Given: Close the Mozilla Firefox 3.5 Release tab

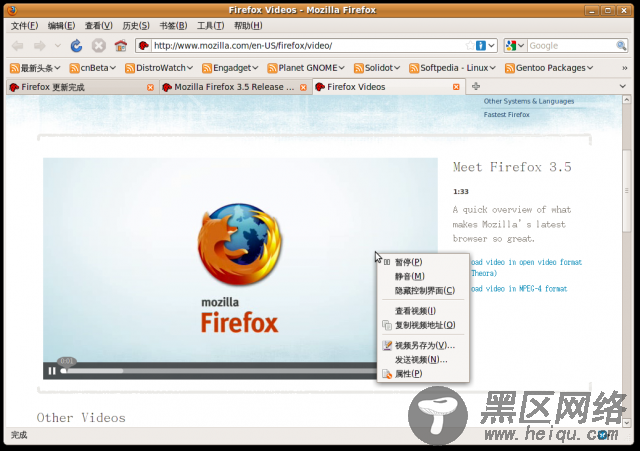Looking at the screenshot, I should pyautogui.click(x=303, y=87).
